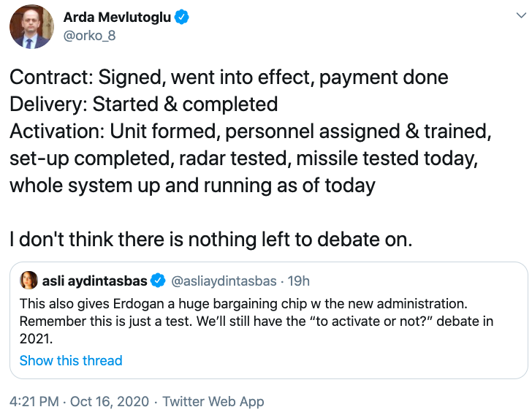
Task: Click the Twitter Web App source label
Action: (x=213, y=402)
